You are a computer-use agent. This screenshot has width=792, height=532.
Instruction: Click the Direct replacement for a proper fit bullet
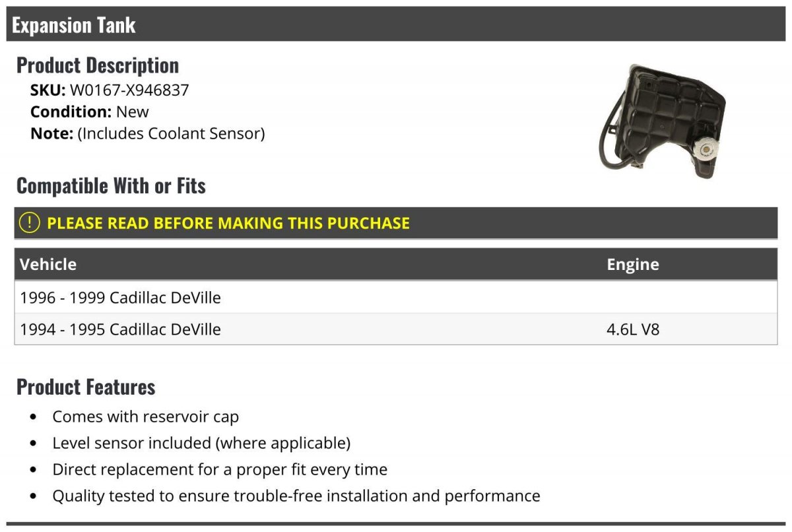pos(220,470)
